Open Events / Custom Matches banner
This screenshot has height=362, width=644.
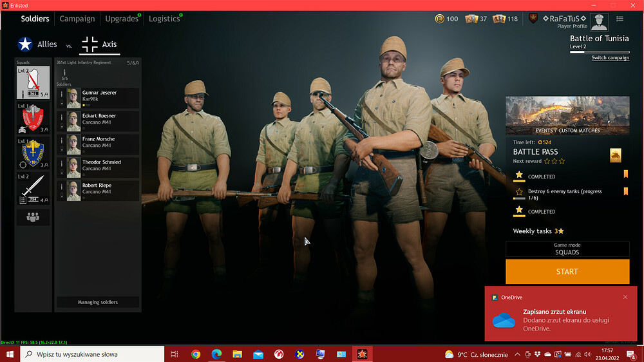click(x=567, y=115)
